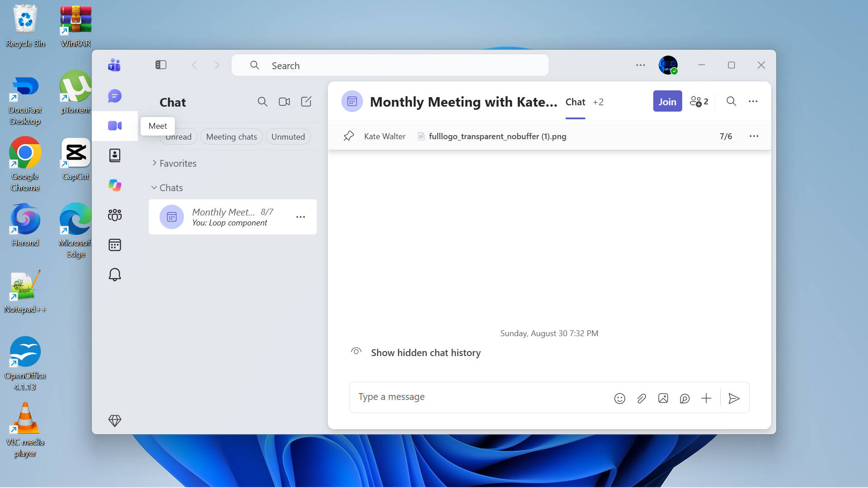Open the Chat section in Teams sidebar
868x488 pixels.
(115, 96)
